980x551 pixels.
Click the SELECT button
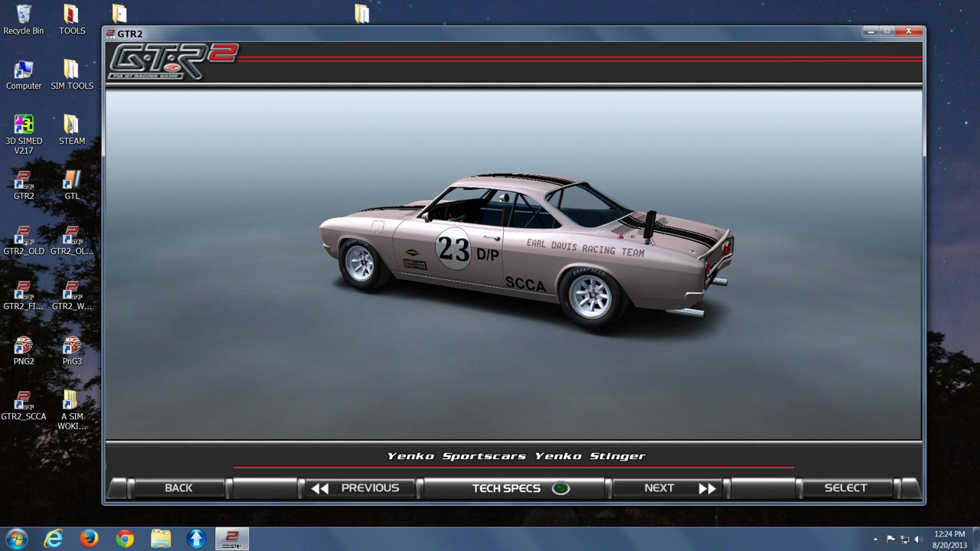pos(845,488)
